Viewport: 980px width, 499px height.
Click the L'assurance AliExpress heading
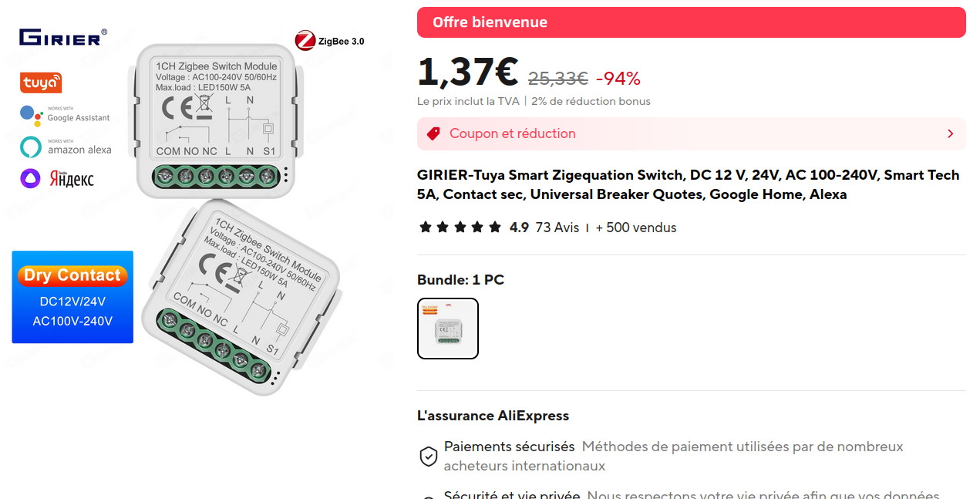493,416
